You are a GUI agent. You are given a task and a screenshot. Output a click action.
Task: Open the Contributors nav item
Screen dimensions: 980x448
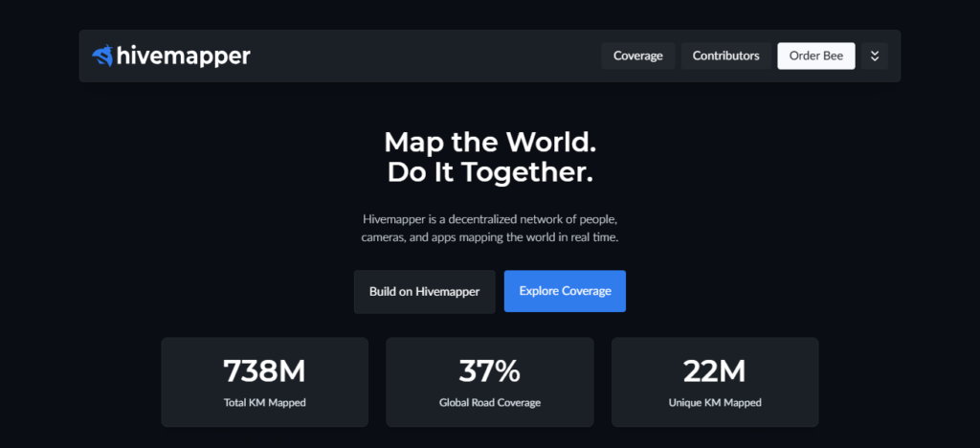(725, 56)
